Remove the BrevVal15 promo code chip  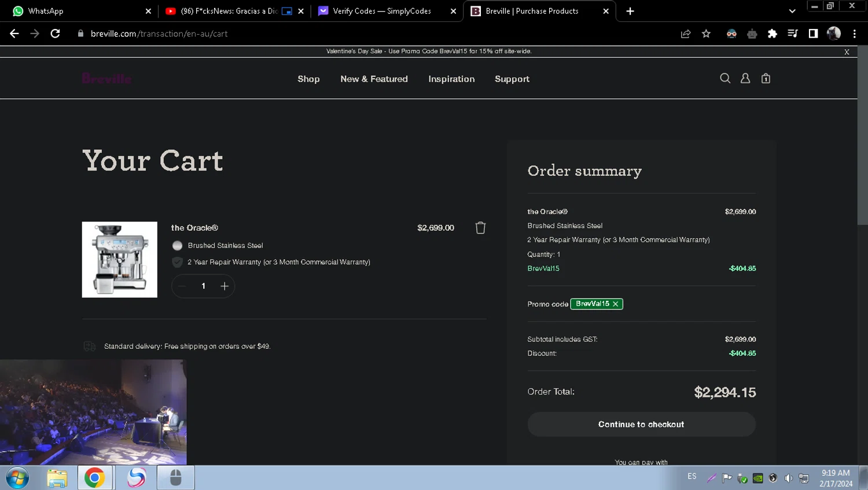616,304
